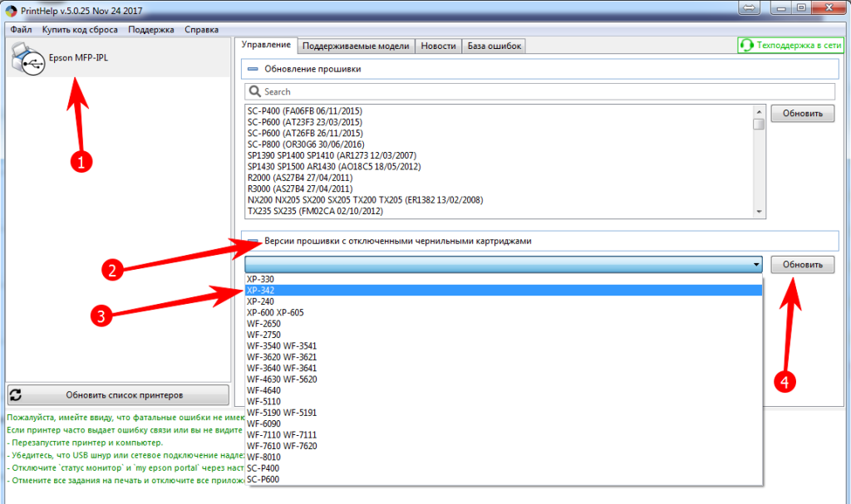Collapse the Обновление прошивки section
The image size is (851, 504).
tap(253, 69)
